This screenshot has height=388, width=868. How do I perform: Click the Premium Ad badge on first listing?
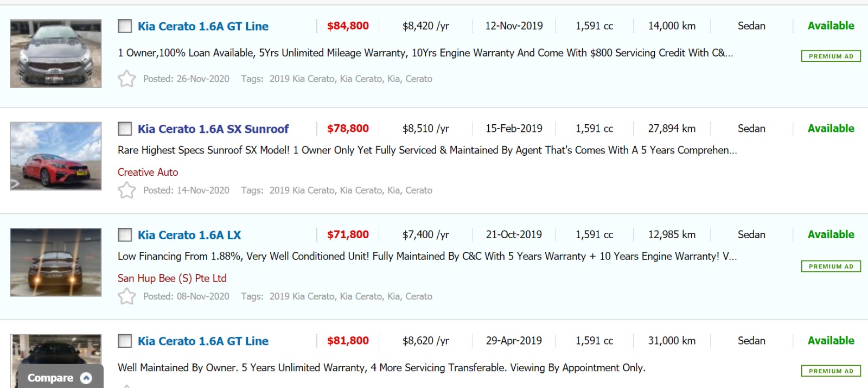(831, 56)
